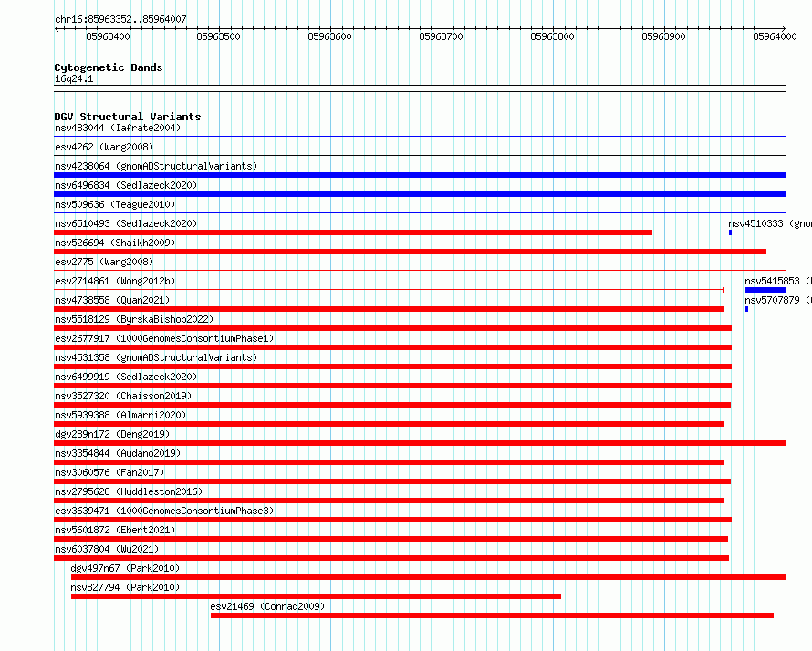Image resolution: width=812 pixels, height=651 pixels.
Task: Select the esv21469 (Conrad2009) red bar
Action: (492, 615)
